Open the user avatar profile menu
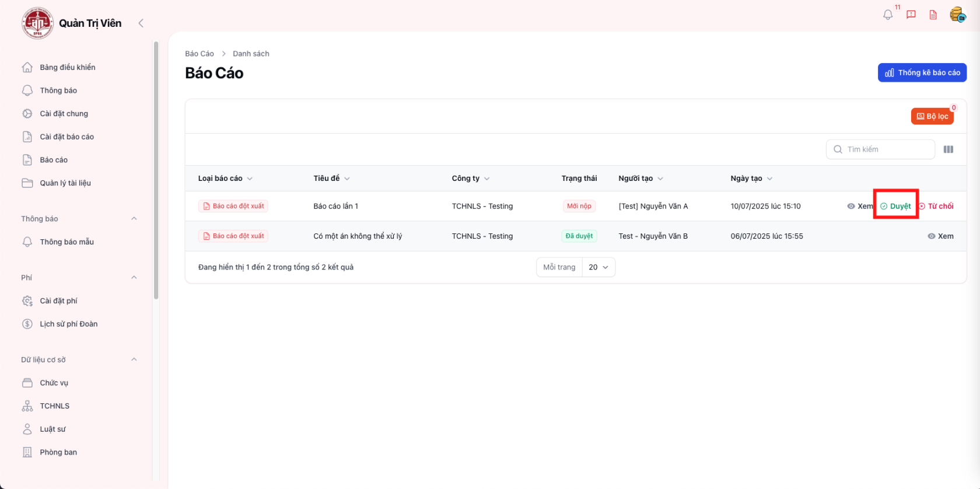Image resolution: width=980 pixels, height=489 pixels. (x=957, y=15)
